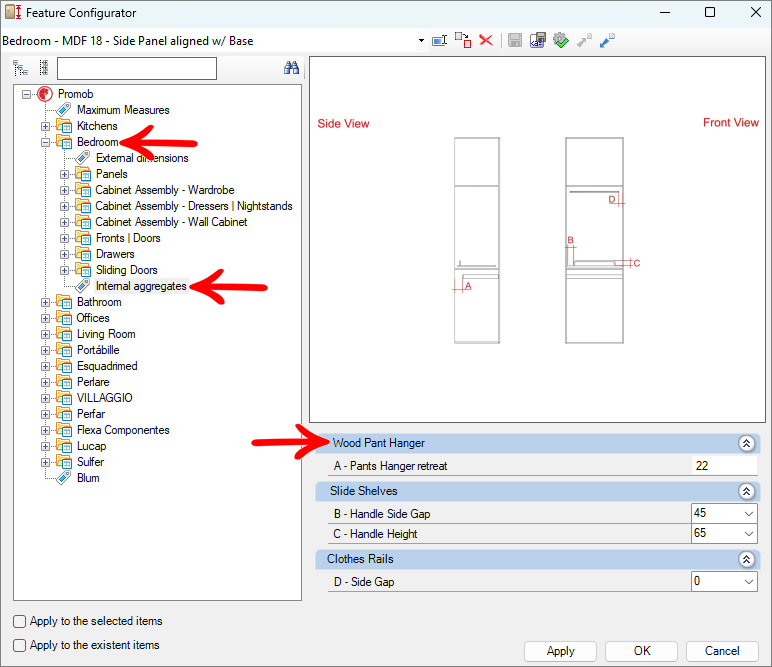772x667 pixels.
Task: Select Flexa Componentes tree item
Action: (123, 430)
